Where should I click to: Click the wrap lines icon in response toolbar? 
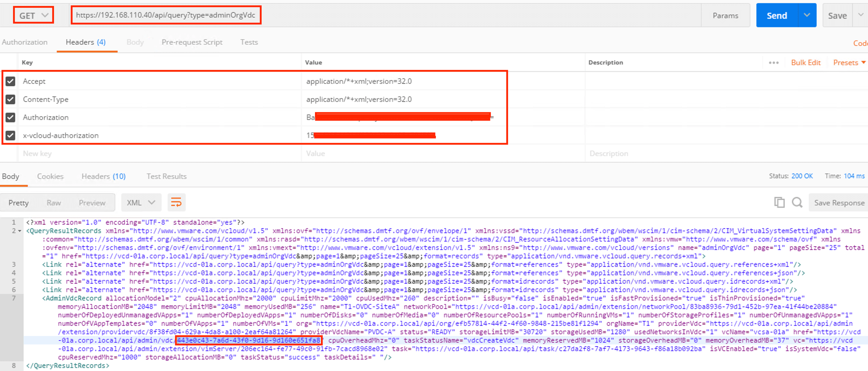tap(176, 202)
